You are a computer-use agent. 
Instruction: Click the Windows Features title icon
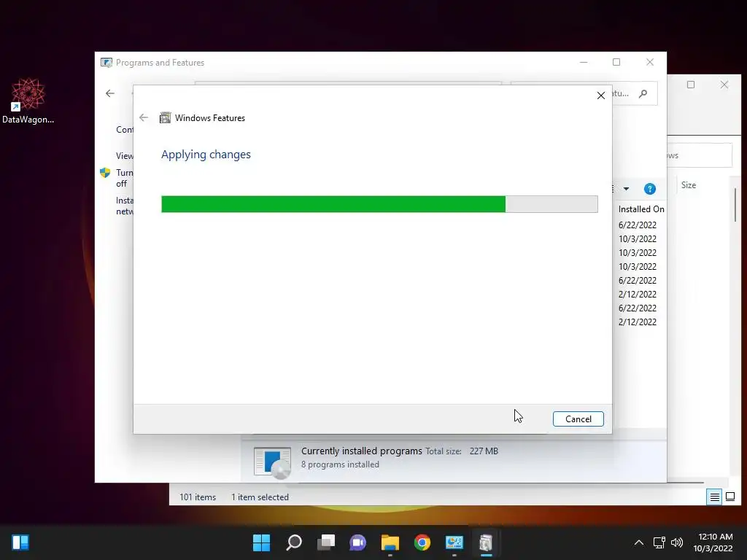[165, 117]
